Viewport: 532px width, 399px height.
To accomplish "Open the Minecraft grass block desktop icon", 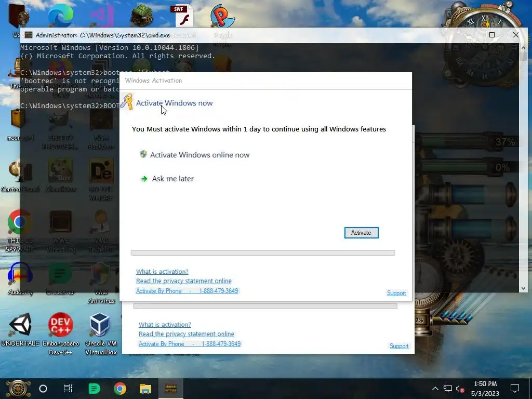I will (142, 15).
